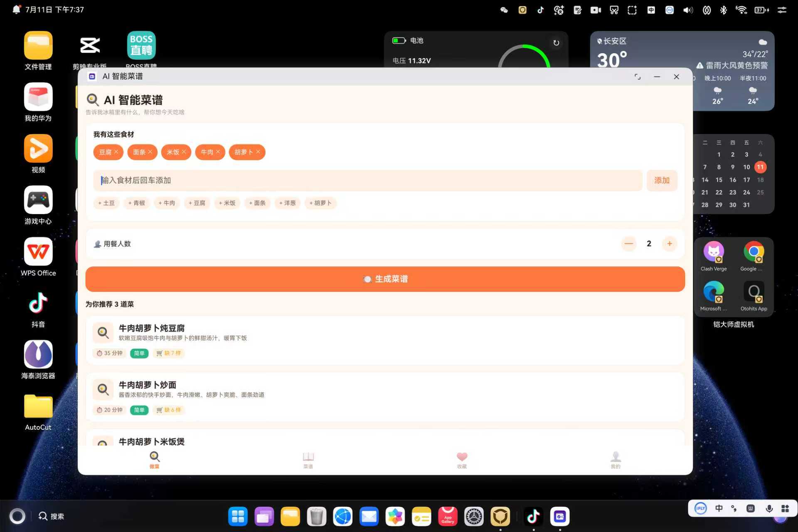This screenshot has height=532, width=798.
Task: Open the launcher grid in dock
Action: pos(238,517)
